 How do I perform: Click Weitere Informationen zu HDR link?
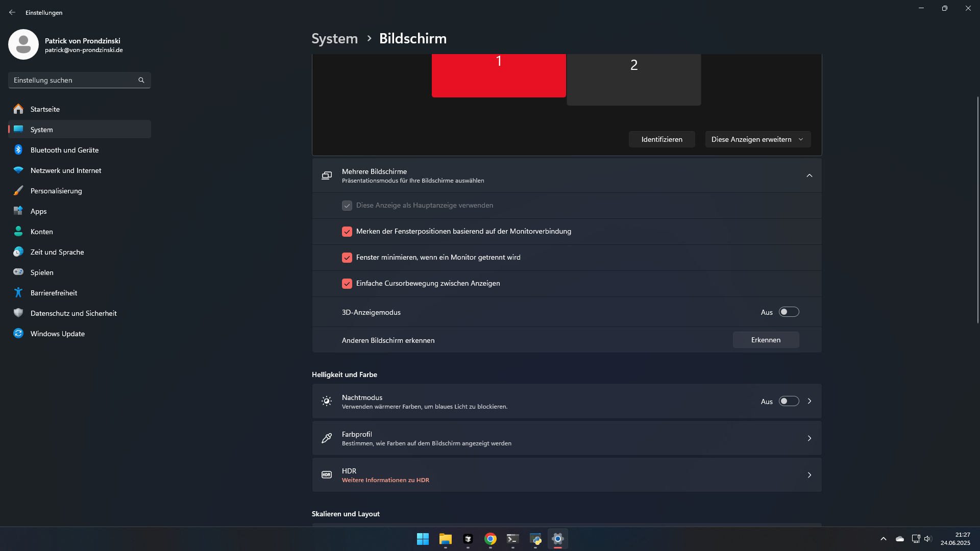tap(385, 480)
